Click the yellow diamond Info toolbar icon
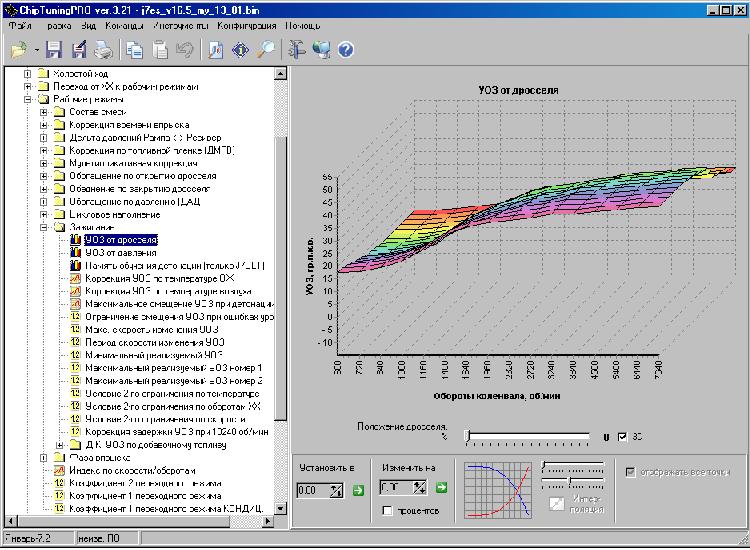750x550 pixels. coord(242,49)
